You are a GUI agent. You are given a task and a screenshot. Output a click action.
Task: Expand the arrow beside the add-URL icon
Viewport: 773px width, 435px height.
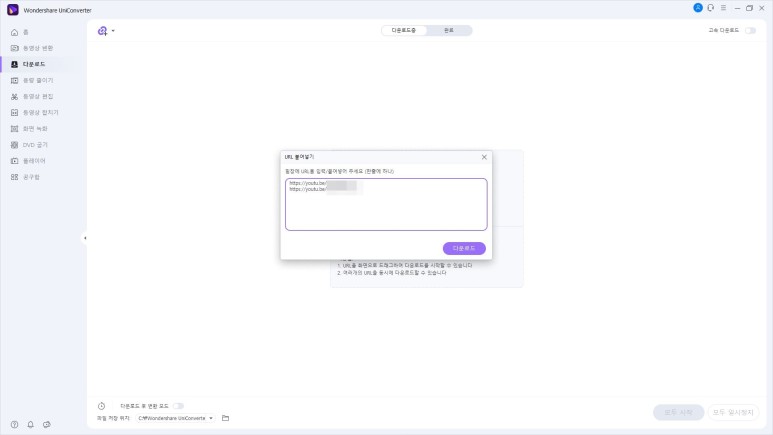point(113,31)
